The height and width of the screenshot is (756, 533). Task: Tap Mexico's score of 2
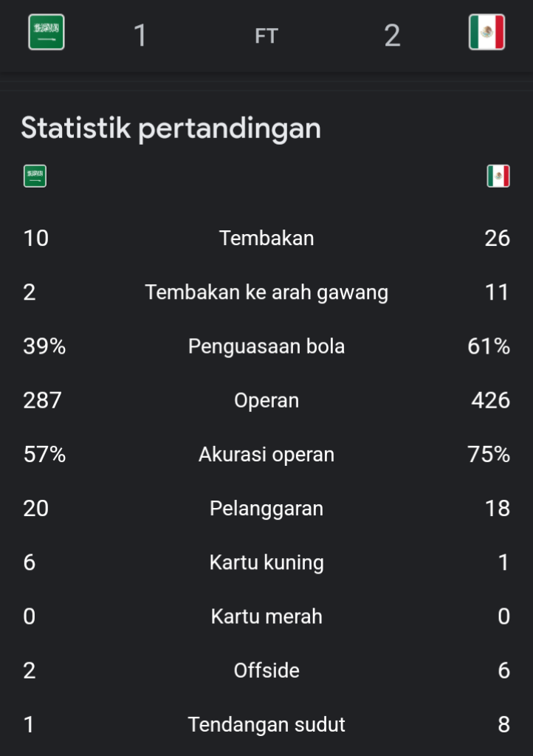pos(392,35)
